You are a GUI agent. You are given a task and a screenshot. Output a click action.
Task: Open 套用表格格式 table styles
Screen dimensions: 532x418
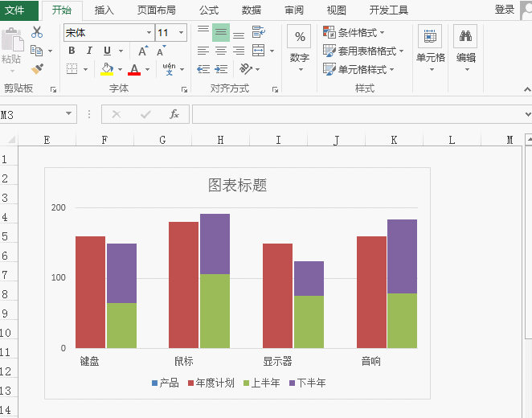tap(363, 51)
